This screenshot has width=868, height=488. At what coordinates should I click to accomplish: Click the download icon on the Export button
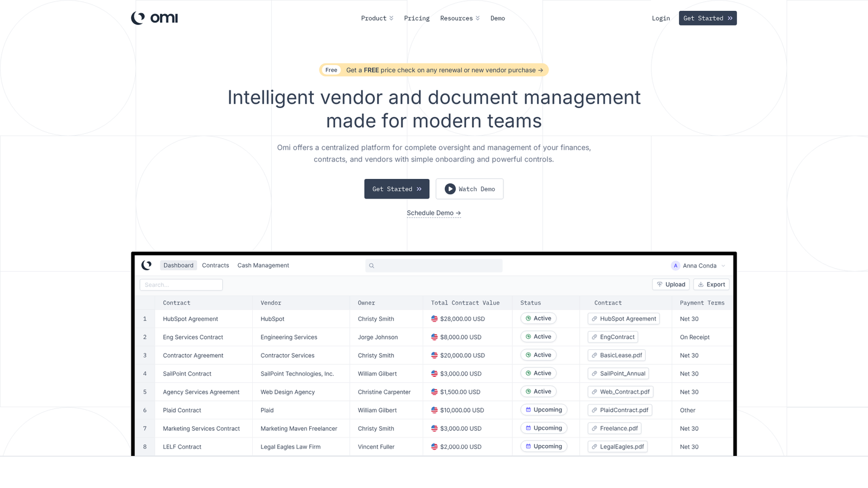point(701,284)
